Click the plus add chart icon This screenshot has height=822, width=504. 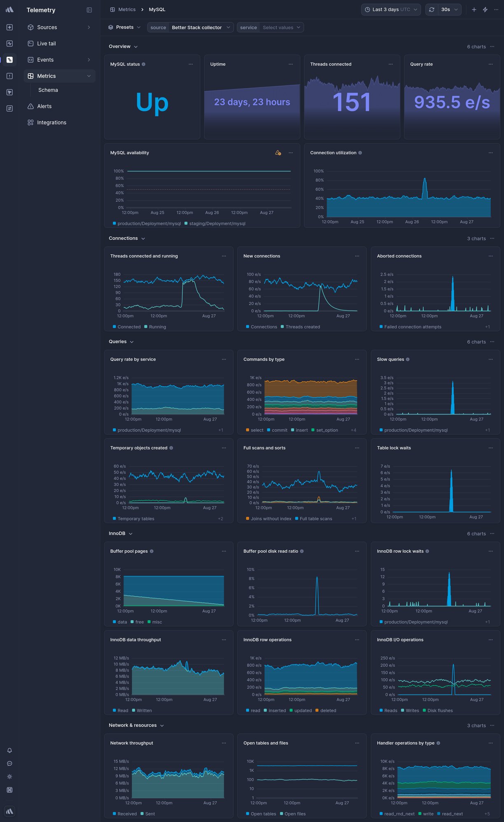[x=474, y=9]
